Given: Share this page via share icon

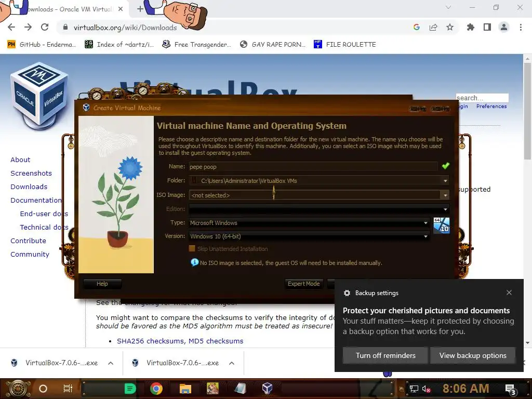Looking at the screenshot, I should (433, 28).
